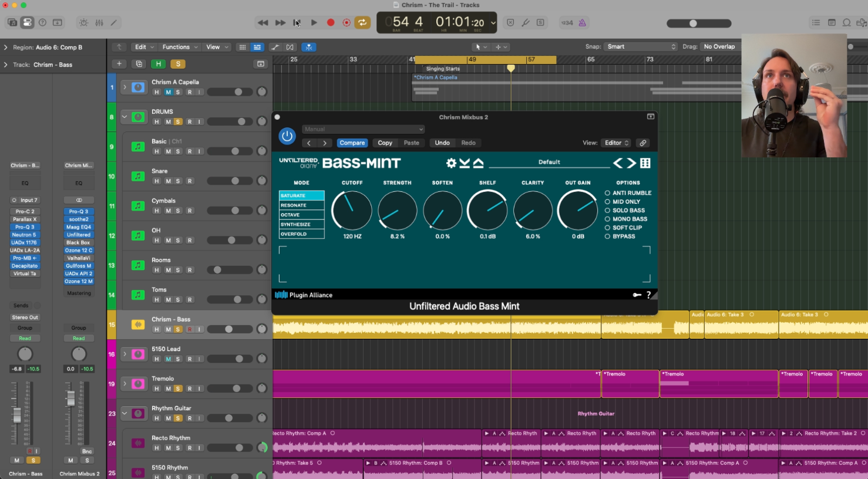Fast-forward with the double-right arrow
The height and width of the screenshot is (479, 868).
[x=280, y=23]
